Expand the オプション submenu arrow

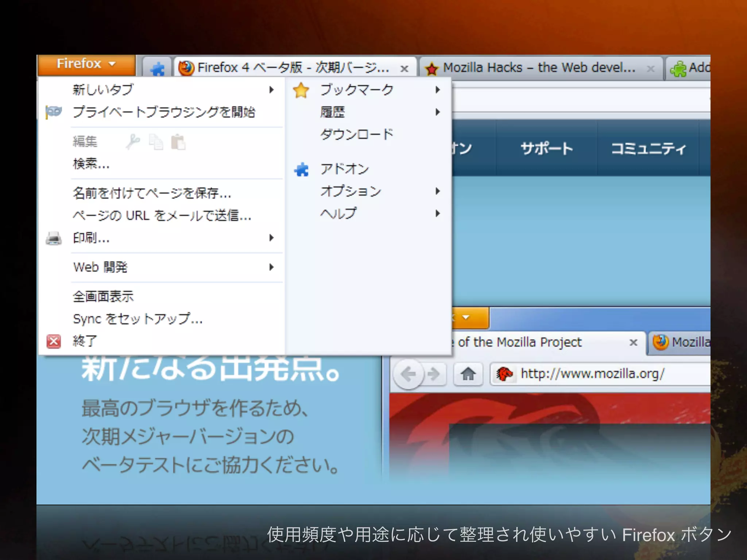[438, 191]
